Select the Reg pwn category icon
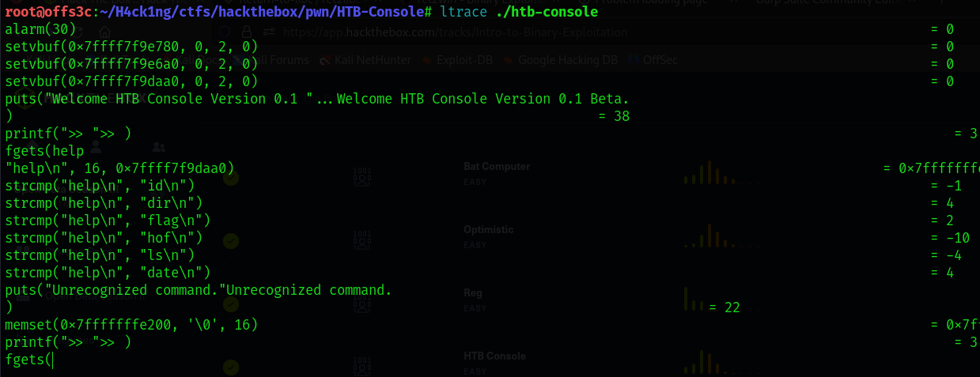The width and height of the screenshot is (980, 377). pyautogui.click(x=362, y=304)
